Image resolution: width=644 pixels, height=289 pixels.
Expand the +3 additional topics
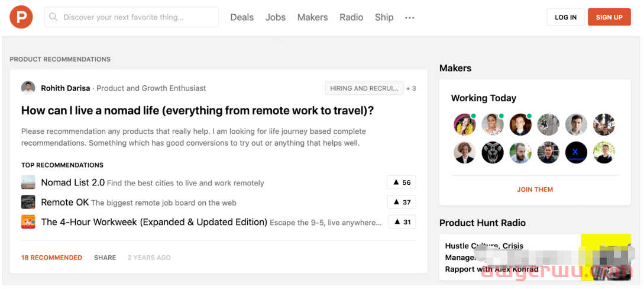[x=411, y=88]
